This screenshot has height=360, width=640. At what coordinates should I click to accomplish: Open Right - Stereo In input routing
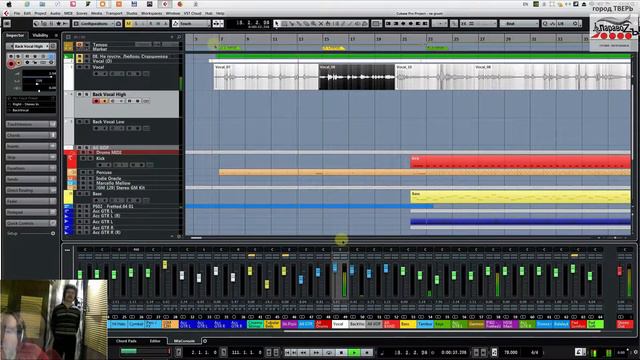pos(32,104)
